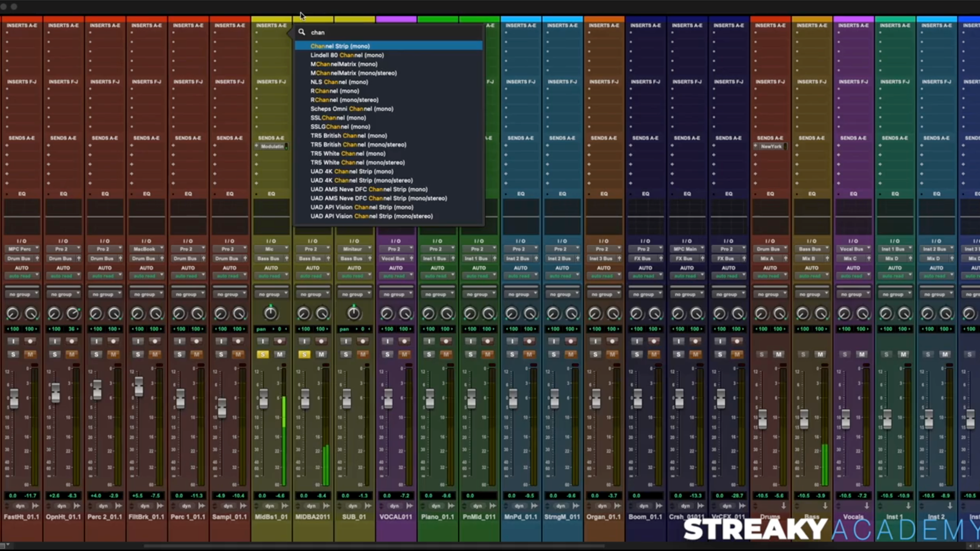
Task: Record-enable the VOCAL011 track
Action: pyautogui.click(x=404, y=341)
